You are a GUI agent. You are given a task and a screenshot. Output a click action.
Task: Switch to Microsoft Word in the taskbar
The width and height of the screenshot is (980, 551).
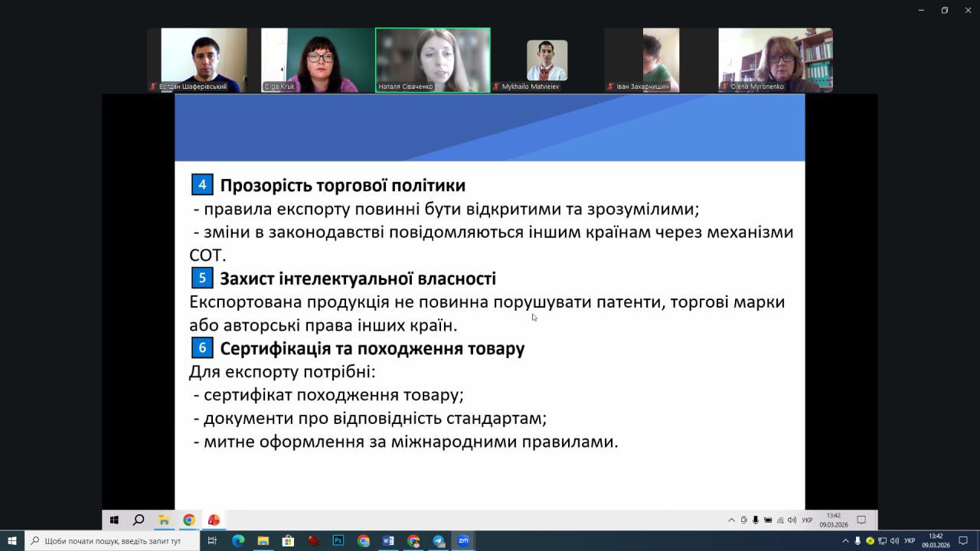tap(388, 541)
